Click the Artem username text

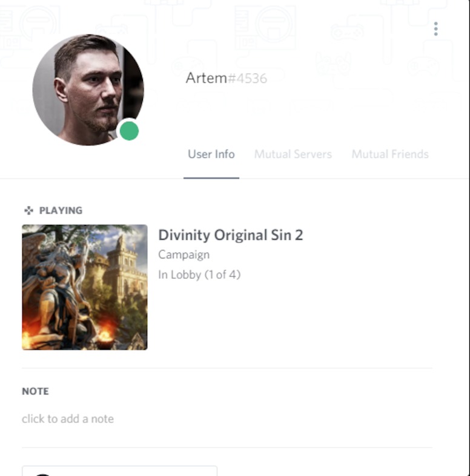(x=206, y=78)
